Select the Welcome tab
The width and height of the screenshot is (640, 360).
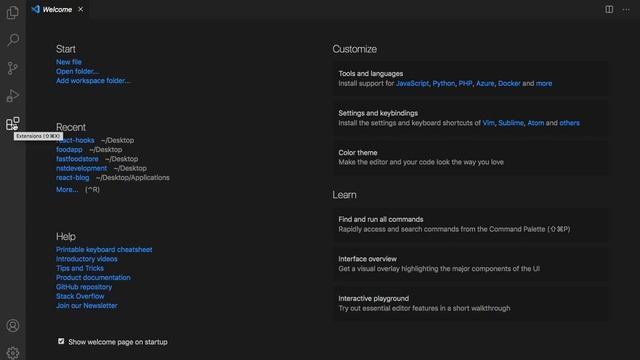(x=58, y=9)
